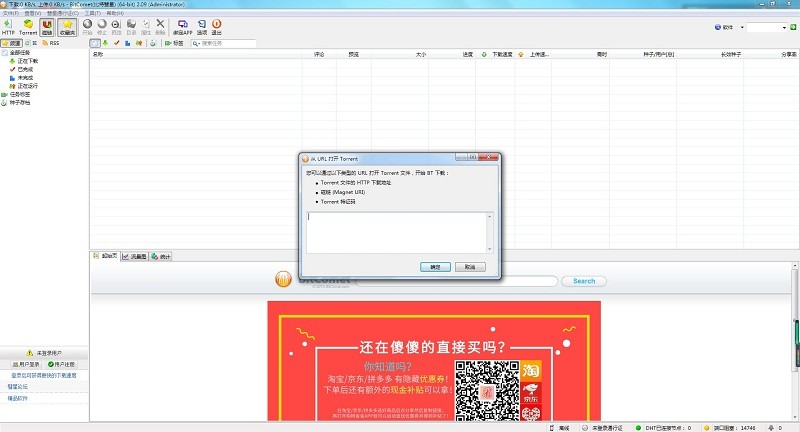This screenshot has width=800, height=432.
Task: Click the exit (退出) toolbar icon
Action: point(217,26)
